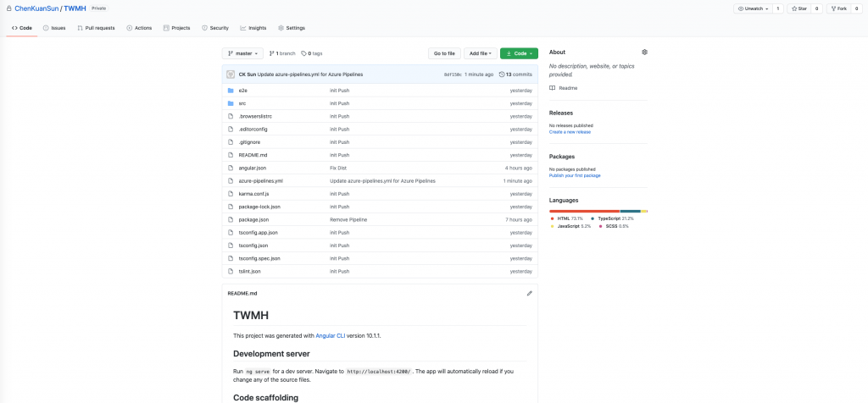Click the file icon beside package.json
The height and width of the screenshot is (403, 868).
[231, 219]
